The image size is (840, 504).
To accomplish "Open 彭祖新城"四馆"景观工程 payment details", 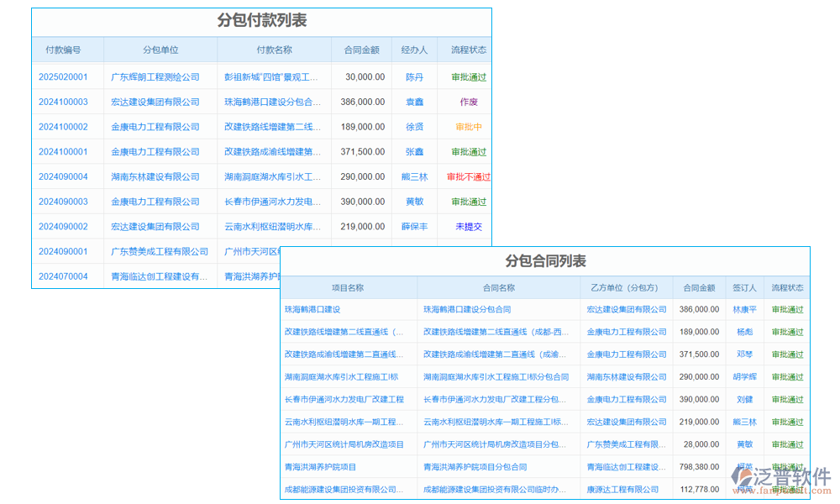I will (269, 76).
